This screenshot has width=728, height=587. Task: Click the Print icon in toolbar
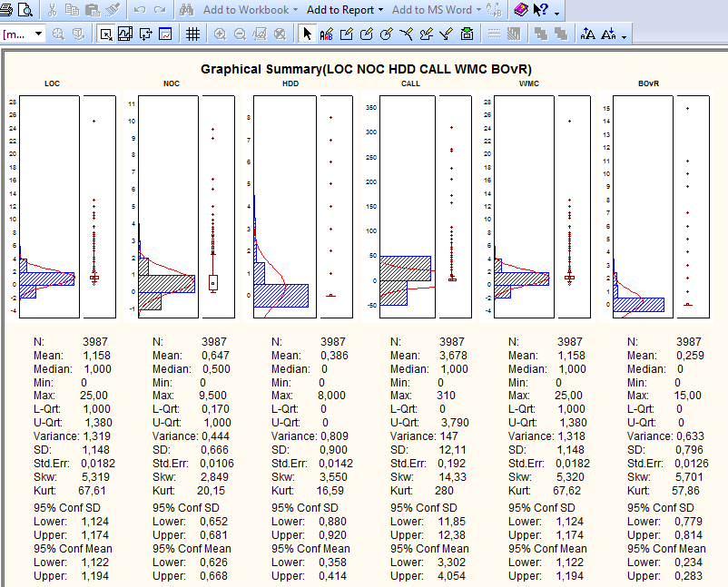6,10
